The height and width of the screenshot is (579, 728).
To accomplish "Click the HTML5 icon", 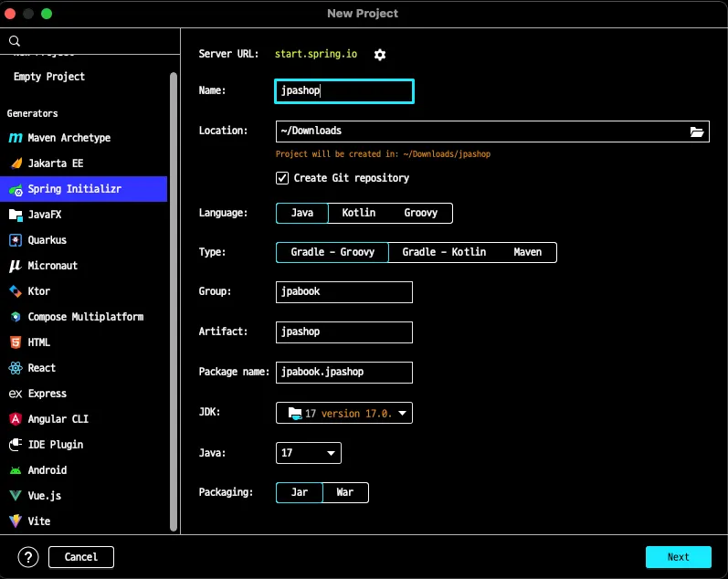I will (16, 342).
